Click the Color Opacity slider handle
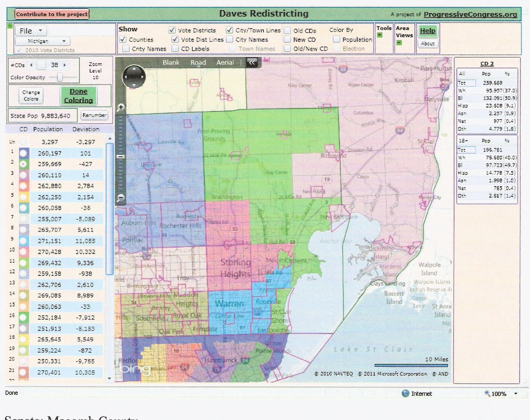 [x=60, y=77]
